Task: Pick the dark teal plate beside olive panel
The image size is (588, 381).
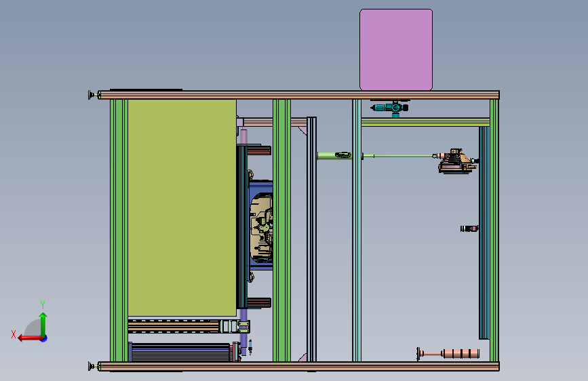Action: click(242, 227)
